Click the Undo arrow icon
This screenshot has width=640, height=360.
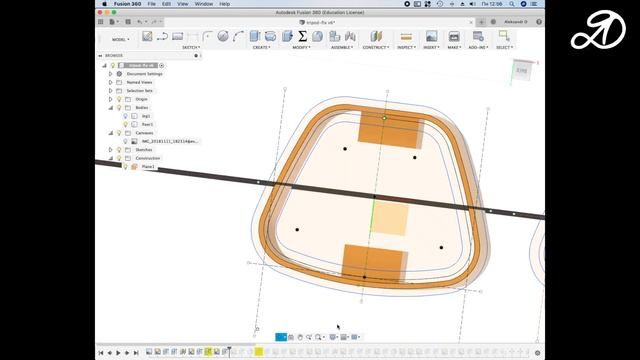(139, 22)
